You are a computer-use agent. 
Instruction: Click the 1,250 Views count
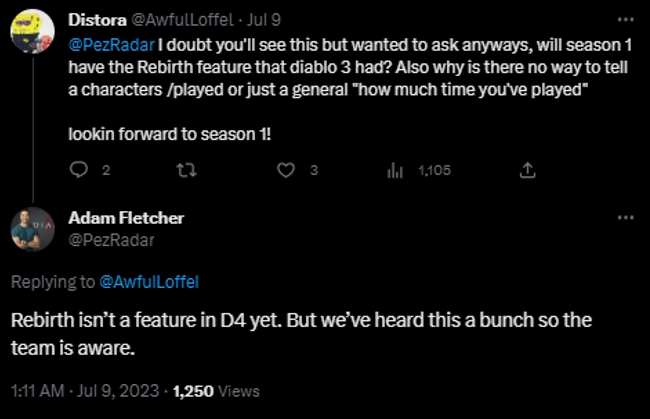tap(216, 391)
